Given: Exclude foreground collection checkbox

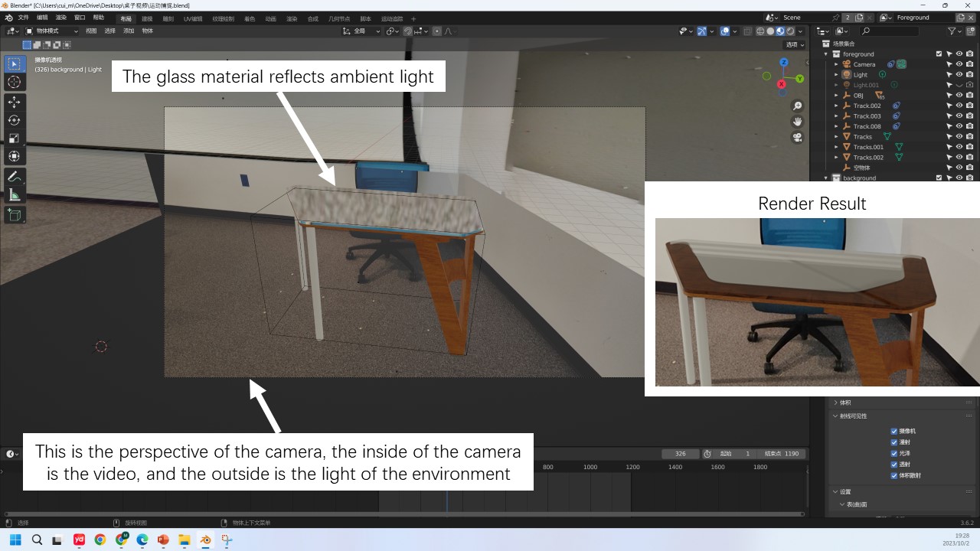Looking at the screenshot, I should click(939, 54).
